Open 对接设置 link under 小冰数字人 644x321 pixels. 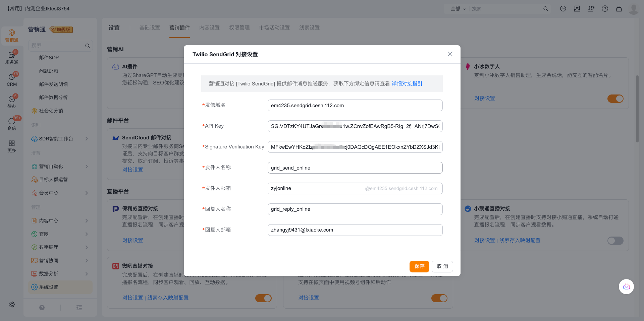pyautogui.click(x=484, y=99)
